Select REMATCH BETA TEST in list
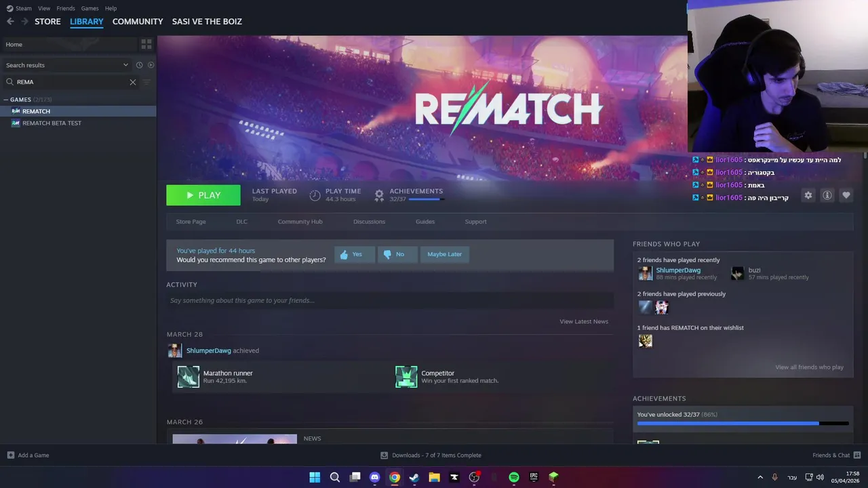This screenshot has width=868, height=488. (x=78, y=123)
